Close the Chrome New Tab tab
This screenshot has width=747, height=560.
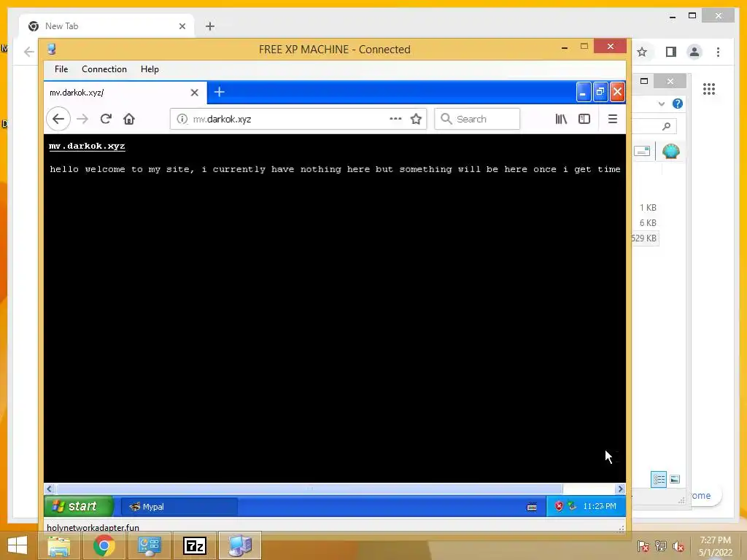(182, 26)
